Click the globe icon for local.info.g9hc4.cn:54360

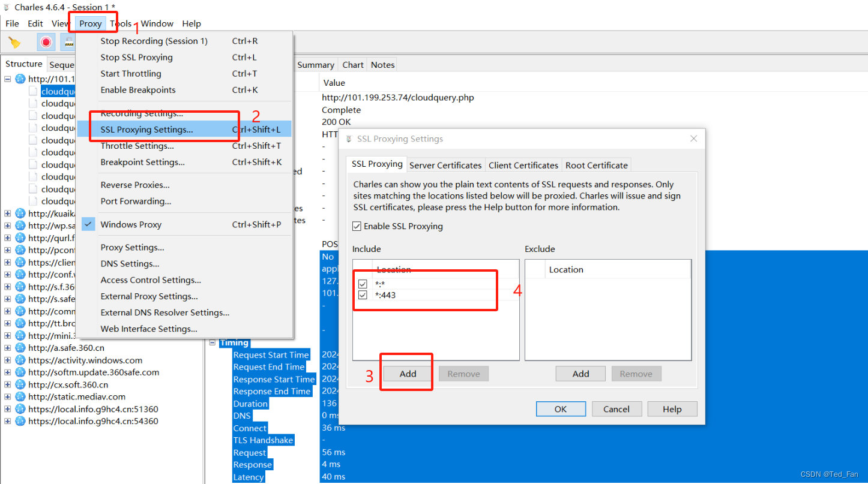coord(20,422)
